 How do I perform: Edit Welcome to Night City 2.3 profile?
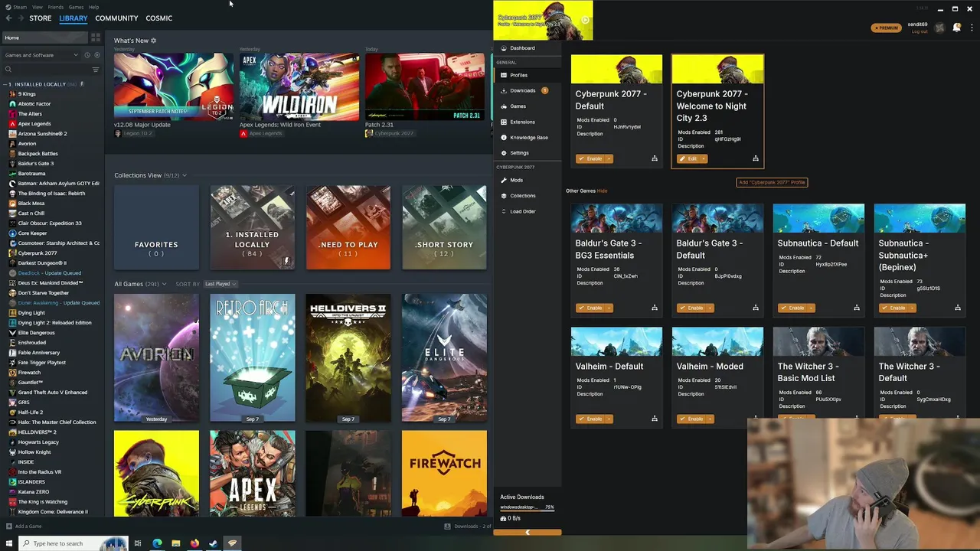coord(689,158)
